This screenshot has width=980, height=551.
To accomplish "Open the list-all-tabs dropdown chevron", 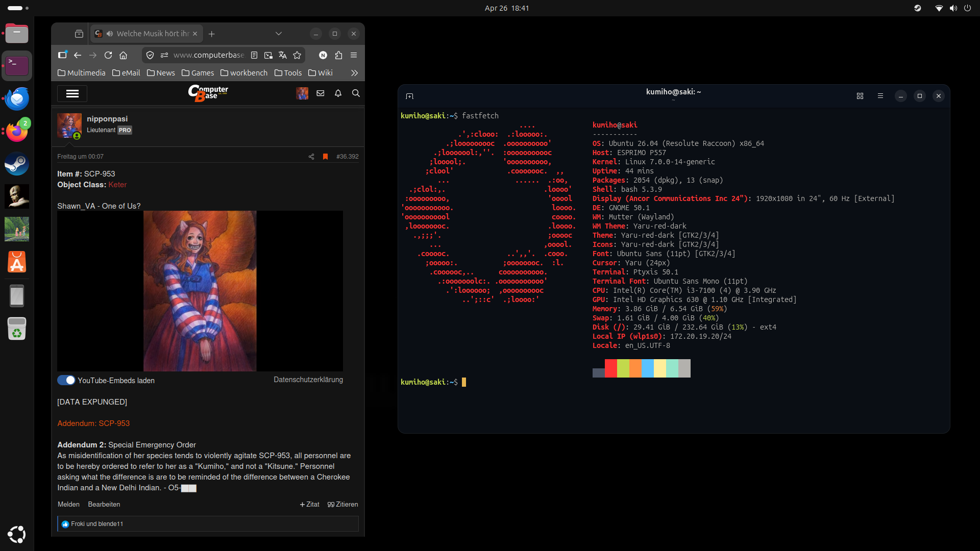I will point(279,34).
